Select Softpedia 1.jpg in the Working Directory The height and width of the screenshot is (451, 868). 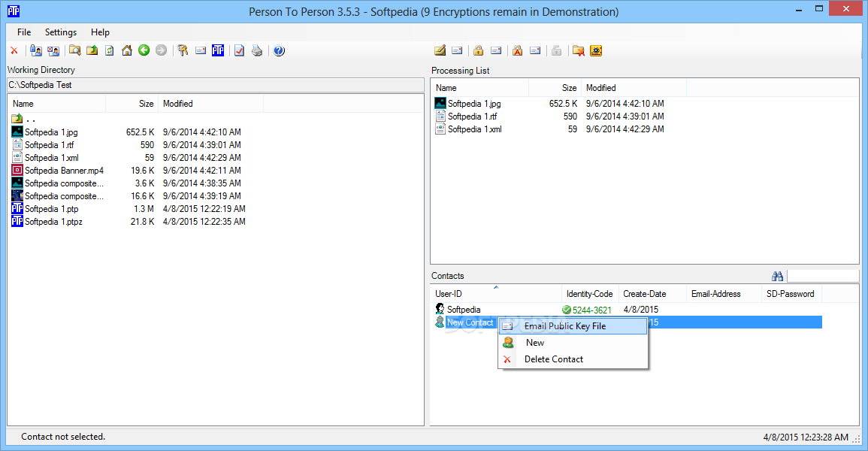tap(51, 132)
